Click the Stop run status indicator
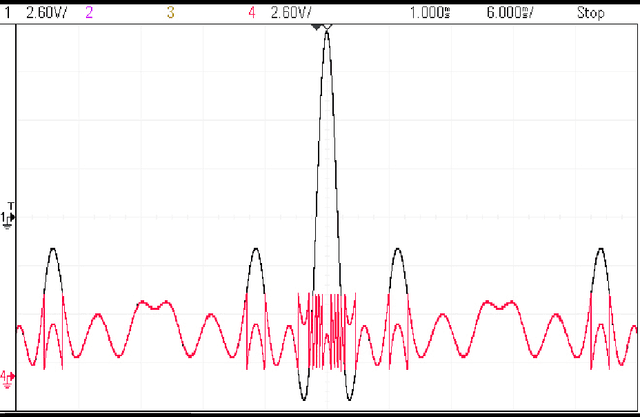 590,12
